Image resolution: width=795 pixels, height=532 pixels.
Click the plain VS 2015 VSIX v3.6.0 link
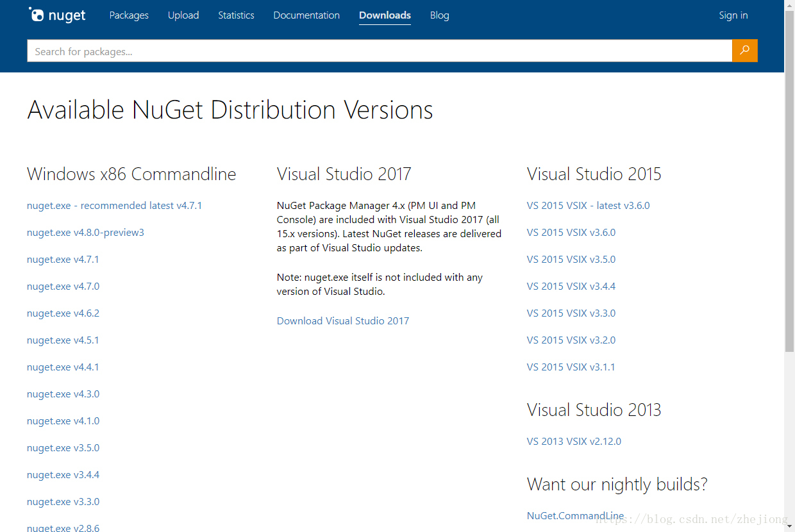571,233
